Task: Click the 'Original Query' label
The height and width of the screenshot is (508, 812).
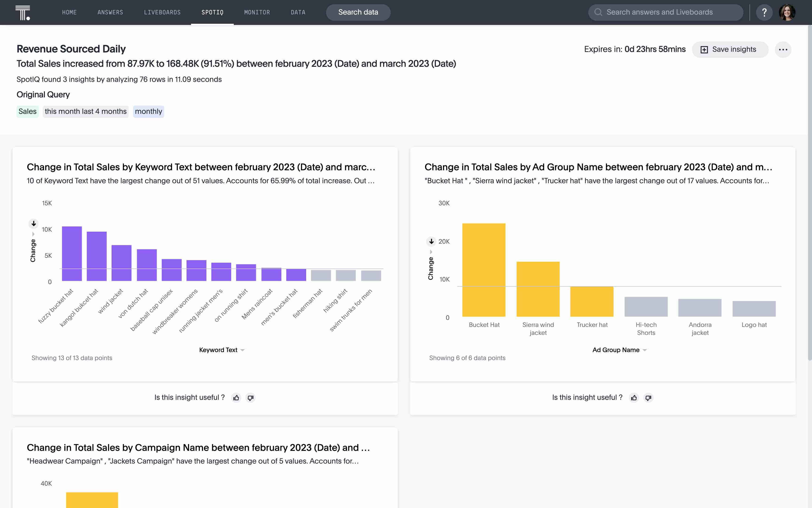Action: (43, 95)
